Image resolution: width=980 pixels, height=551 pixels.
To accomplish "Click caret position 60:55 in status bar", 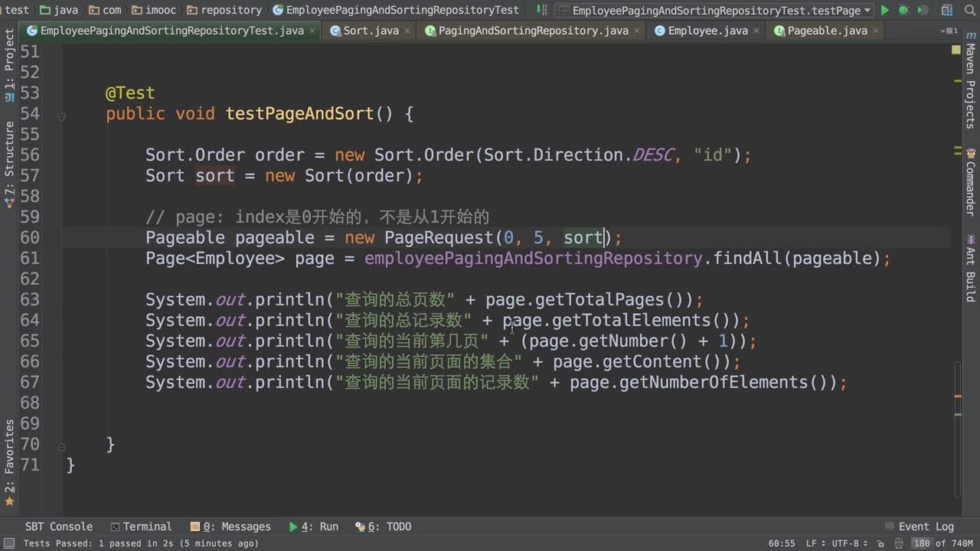I will [782, 543].
